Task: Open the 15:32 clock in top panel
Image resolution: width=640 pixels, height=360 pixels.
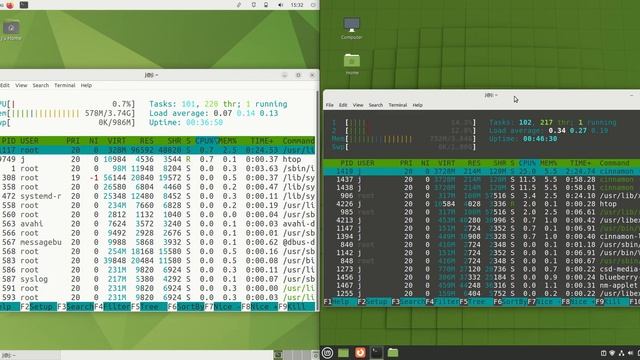Action: coord(297,5)
